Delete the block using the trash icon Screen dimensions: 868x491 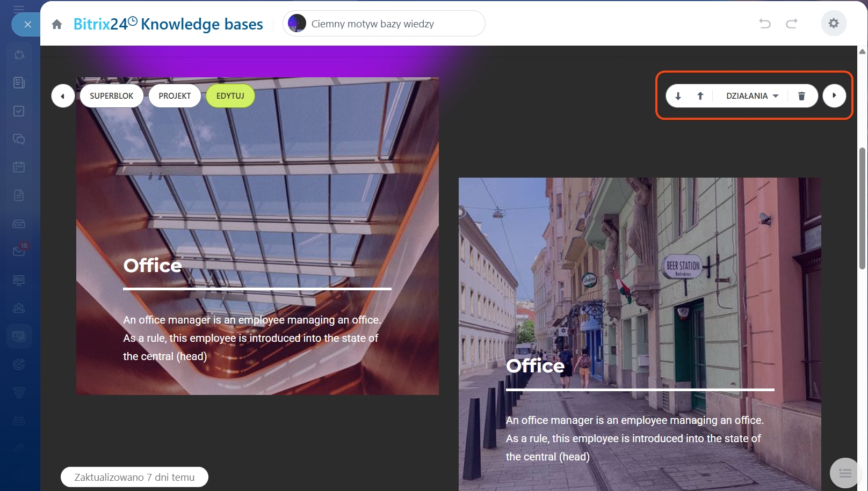click(801, 96)
